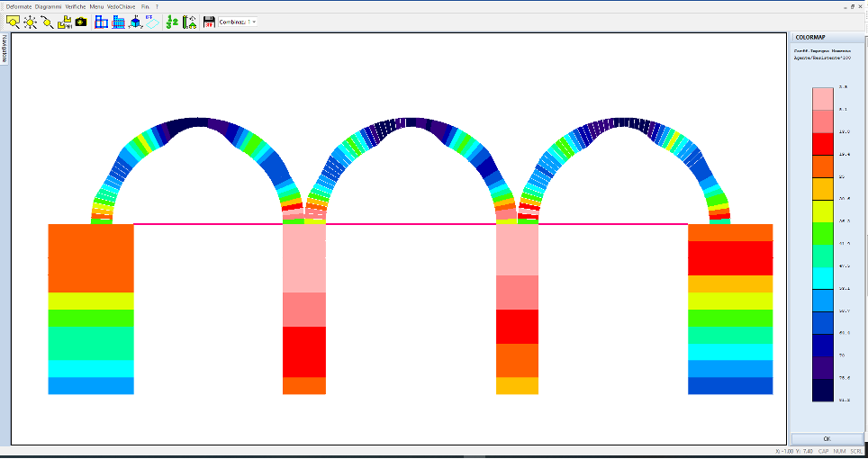Open the ? help menu

click(x=158, y=6)
